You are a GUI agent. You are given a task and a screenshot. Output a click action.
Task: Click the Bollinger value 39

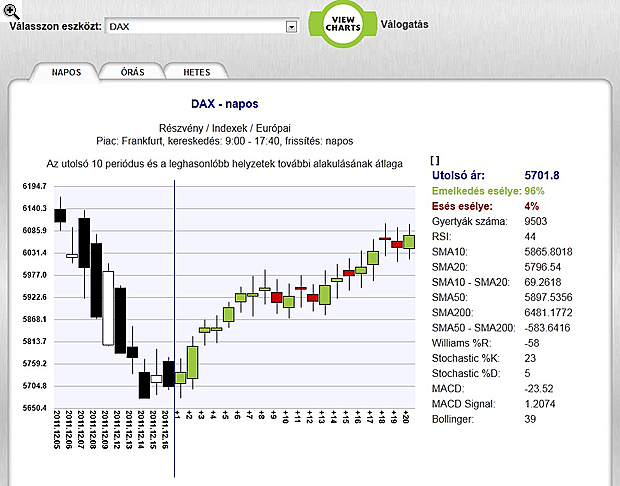(530, 419)
